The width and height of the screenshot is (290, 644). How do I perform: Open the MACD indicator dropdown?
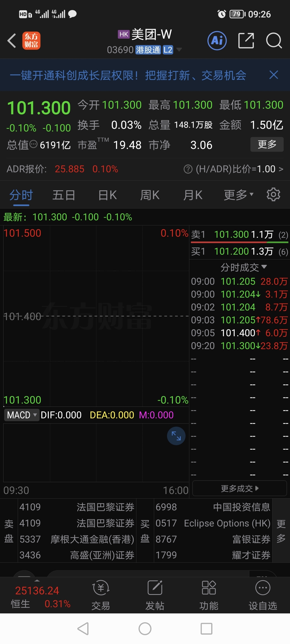(22, 415)
